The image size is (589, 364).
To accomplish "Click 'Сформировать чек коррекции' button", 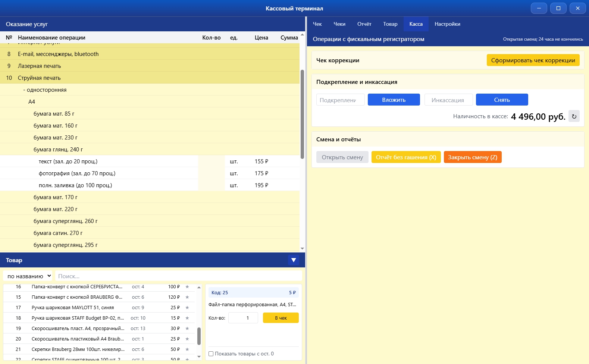I will coord(533,60).
